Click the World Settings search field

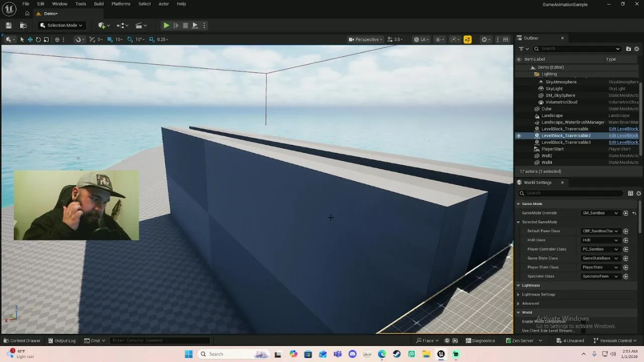click(x=571, y=193)
